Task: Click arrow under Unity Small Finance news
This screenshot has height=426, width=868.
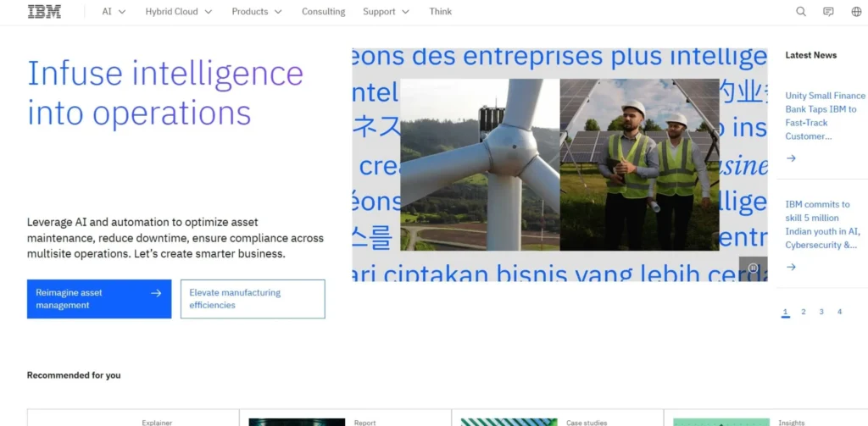Action: [x=791, y=158]
